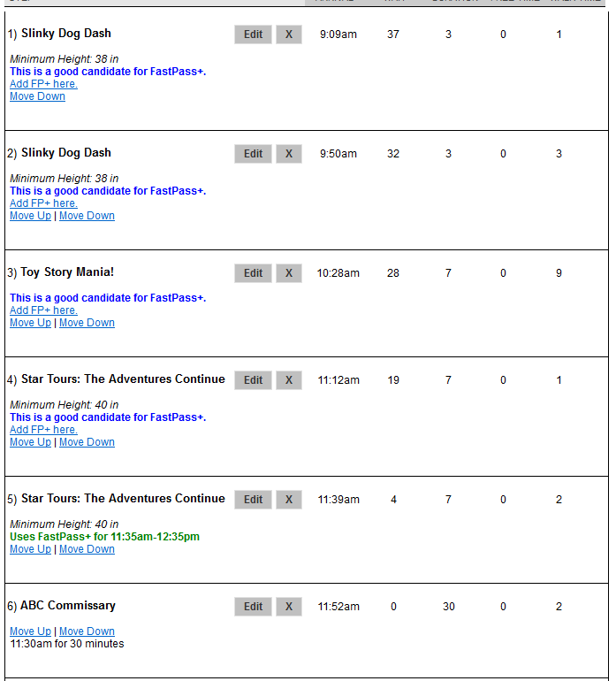Move step 2 Slinky Dog Dash up
The height and width of the screenshot is (681, 616).
30,216
